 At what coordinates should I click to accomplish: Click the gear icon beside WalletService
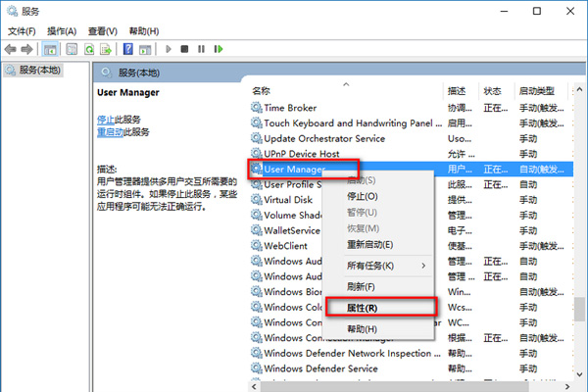257,230
